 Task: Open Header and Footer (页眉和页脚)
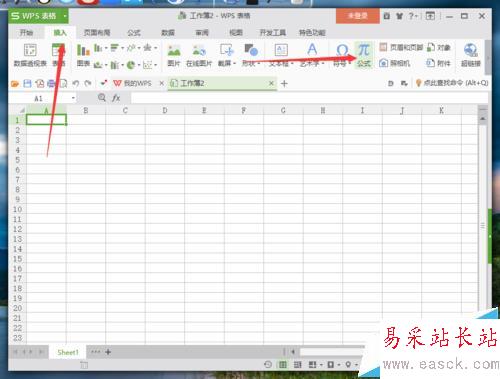401,48
